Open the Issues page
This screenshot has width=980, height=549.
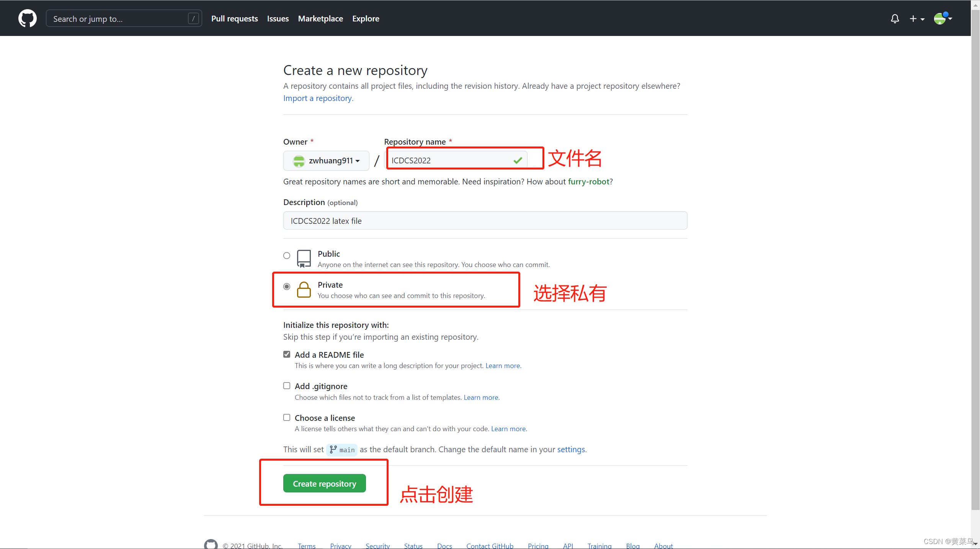[x=278, y=18]
